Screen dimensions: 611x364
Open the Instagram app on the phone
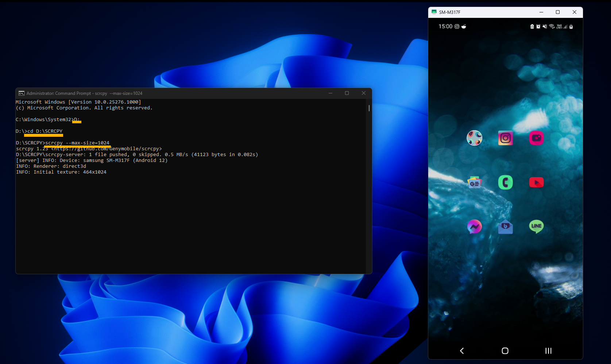(505, 138)
